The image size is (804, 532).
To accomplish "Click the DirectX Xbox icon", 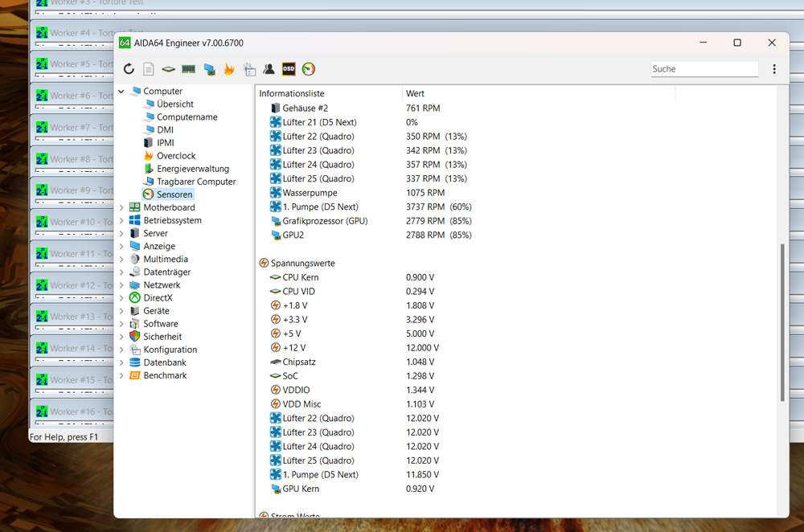I will pyautogui.click(x=134, y=298).
